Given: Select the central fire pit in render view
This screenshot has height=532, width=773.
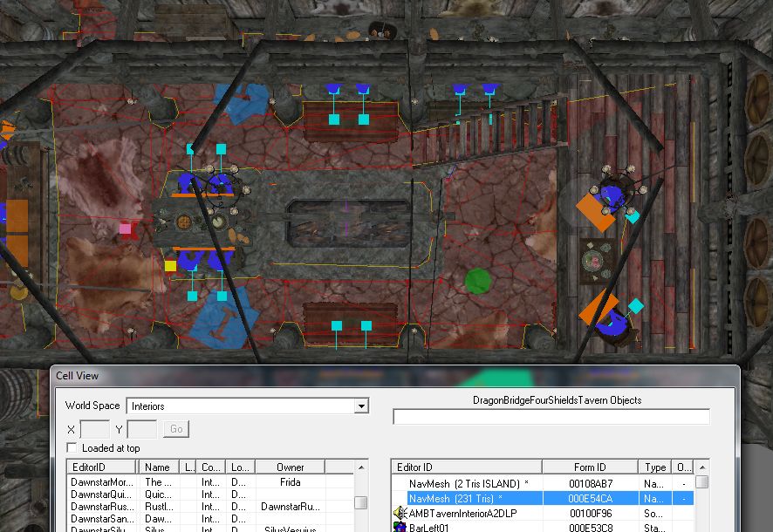Looking at the screenshot, I should [347, 223].
